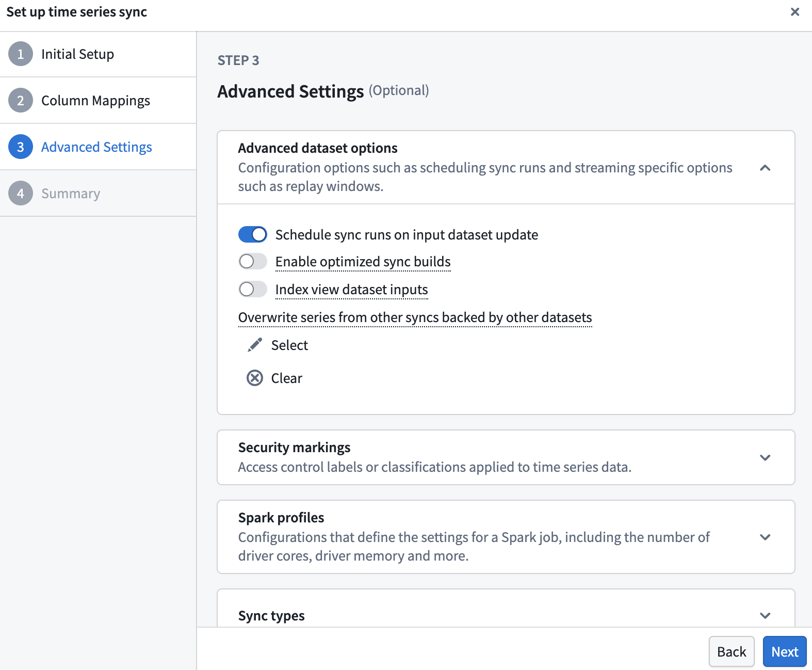
Task: Close the time series sync dialog
Action: 795,12
